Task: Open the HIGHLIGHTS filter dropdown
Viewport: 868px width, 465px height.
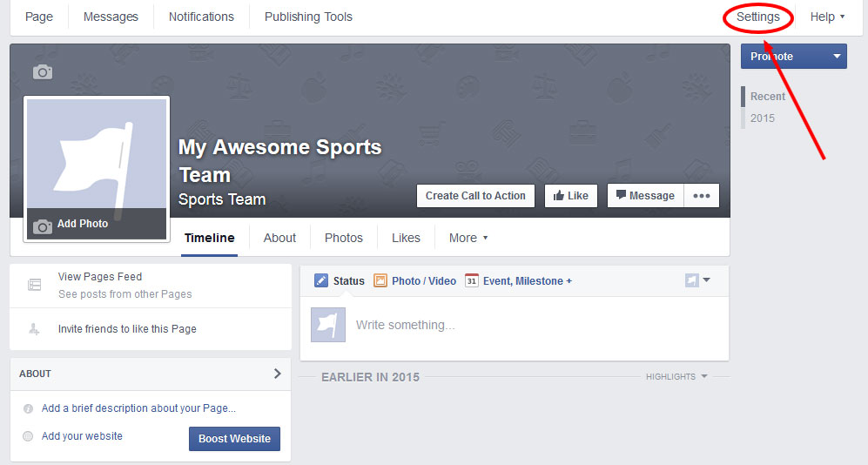Action: point(676,376)
